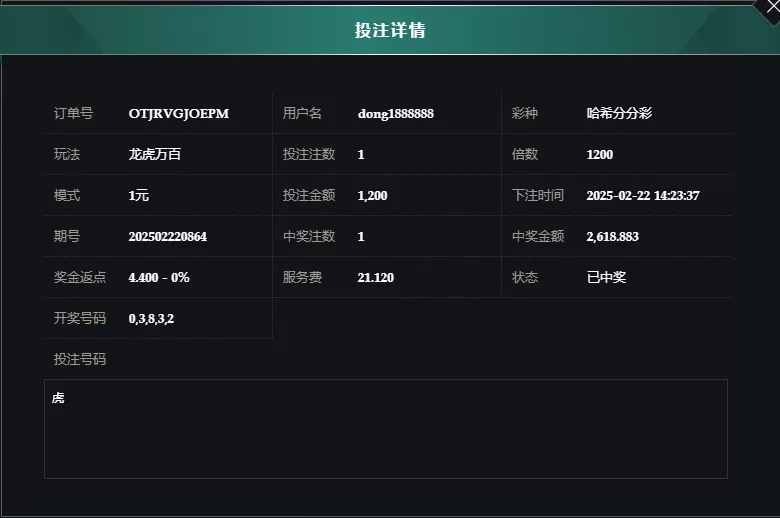780x518 pixels.
Task: Select the username dong1888888
Action: coord(395,113)
